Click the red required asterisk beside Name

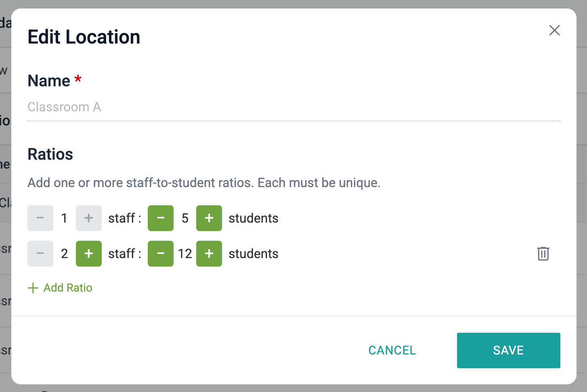pyautogui.click(x=78, y=79)
